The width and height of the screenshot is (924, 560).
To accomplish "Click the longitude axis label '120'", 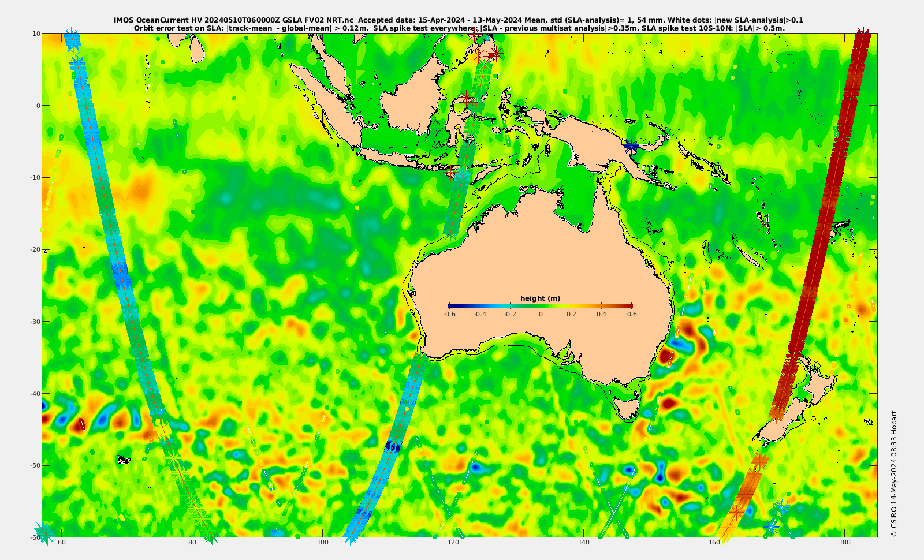I will [x=453, y=543].
